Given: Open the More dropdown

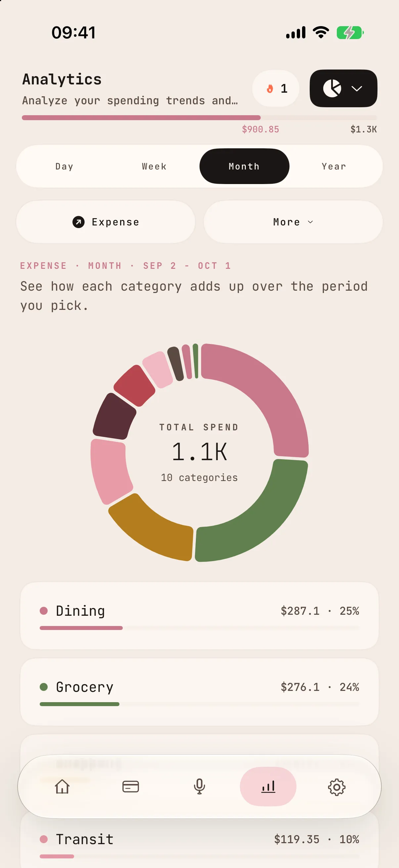Looking at the screenshot, I should 293,222.
